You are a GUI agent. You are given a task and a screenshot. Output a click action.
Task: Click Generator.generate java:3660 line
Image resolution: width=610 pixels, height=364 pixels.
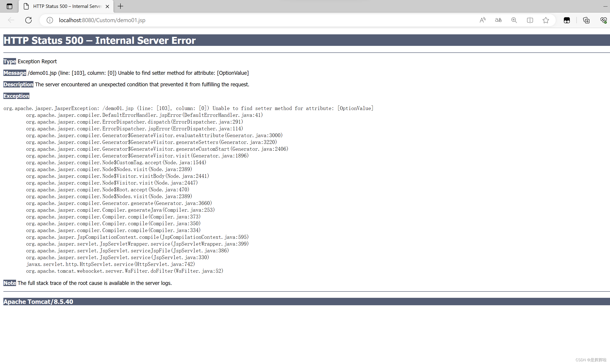pyautogui.click(x=119, y=203)
